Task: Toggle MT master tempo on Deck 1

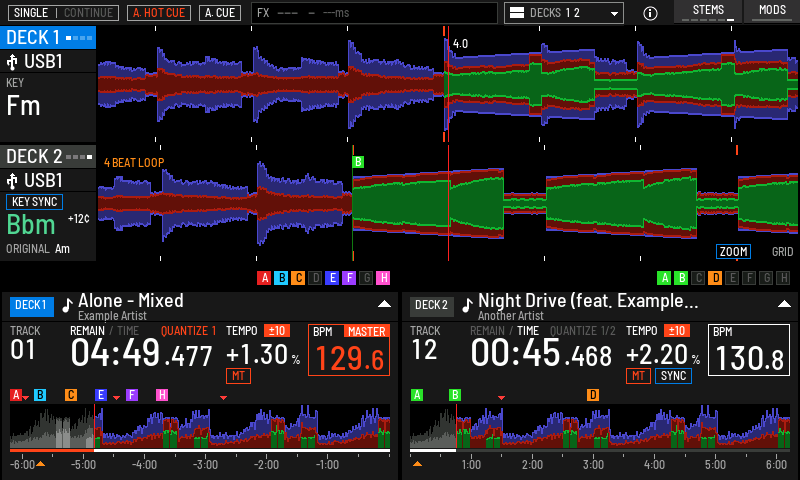Action: [x=238, y=376]
